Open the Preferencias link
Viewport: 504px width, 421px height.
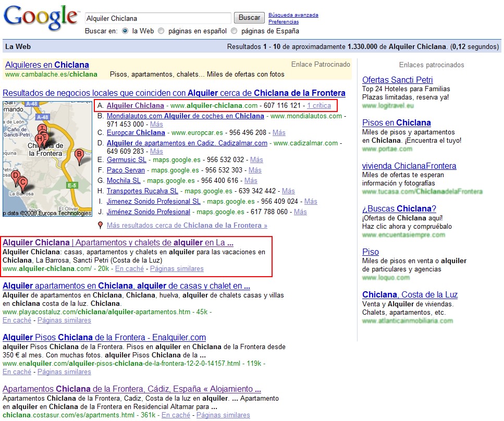(284, 21)
